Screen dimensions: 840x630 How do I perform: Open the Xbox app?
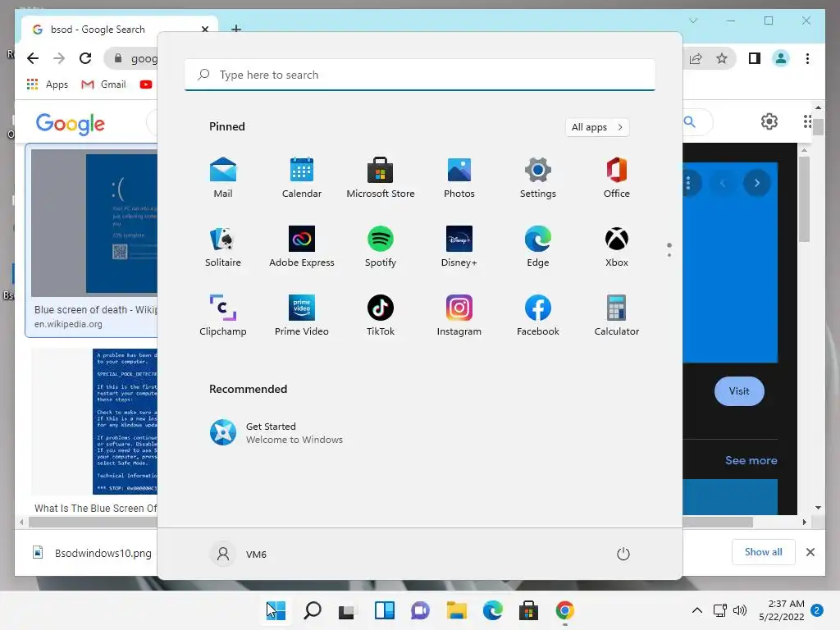pyautogui.click(x=617, y=247)
